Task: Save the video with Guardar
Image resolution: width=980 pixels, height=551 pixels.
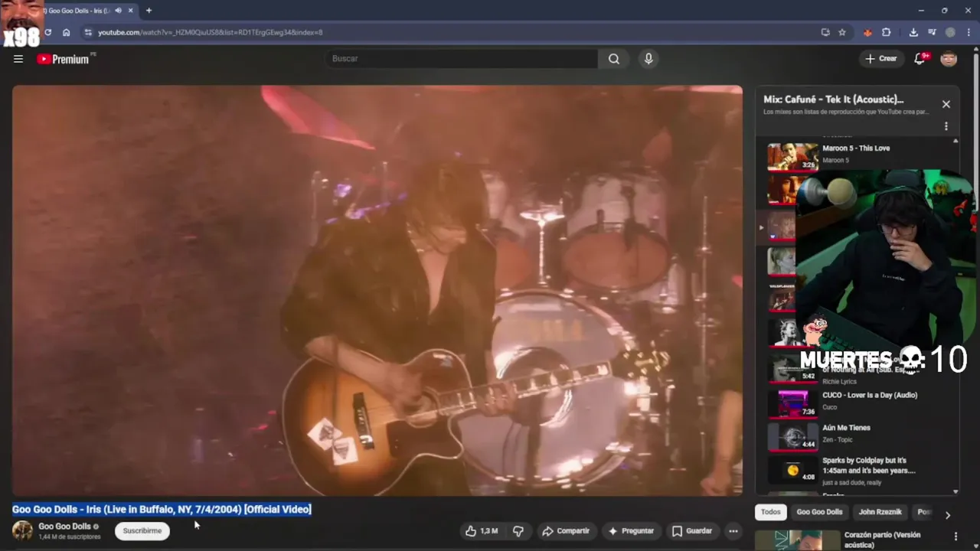Action: pyautogui.click(x=692, y=531)
